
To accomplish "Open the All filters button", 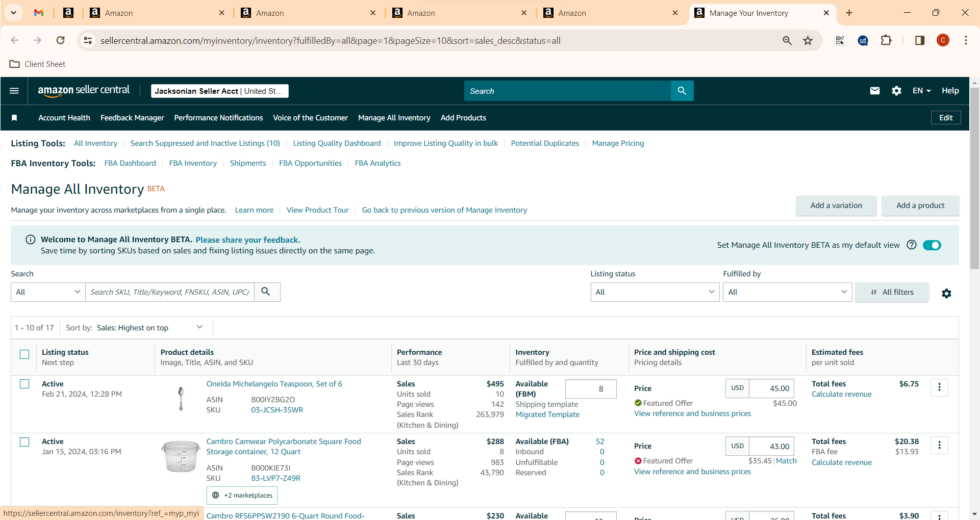I will [x=892, y=292].
